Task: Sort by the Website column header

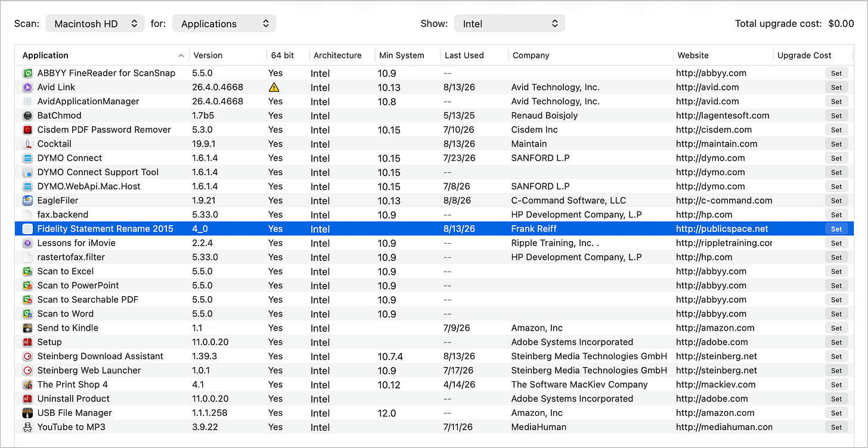Action: click(x=723, y=55)
